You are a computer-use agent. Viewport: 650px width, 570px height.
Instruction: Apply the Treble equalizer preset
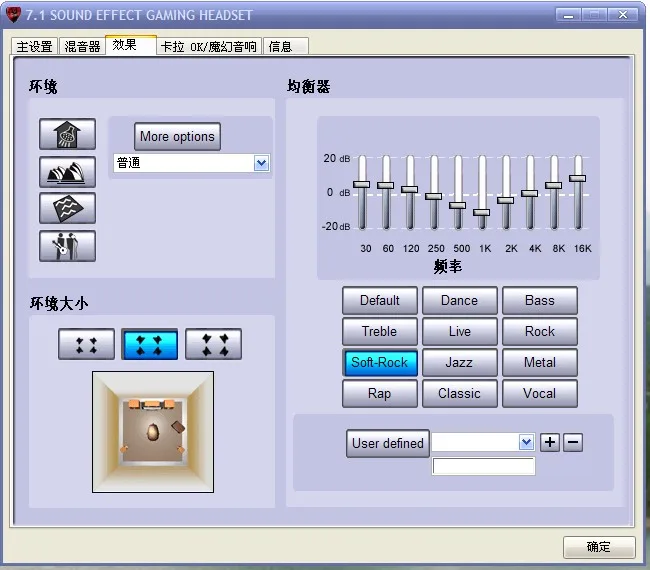(x=380, y=331)
